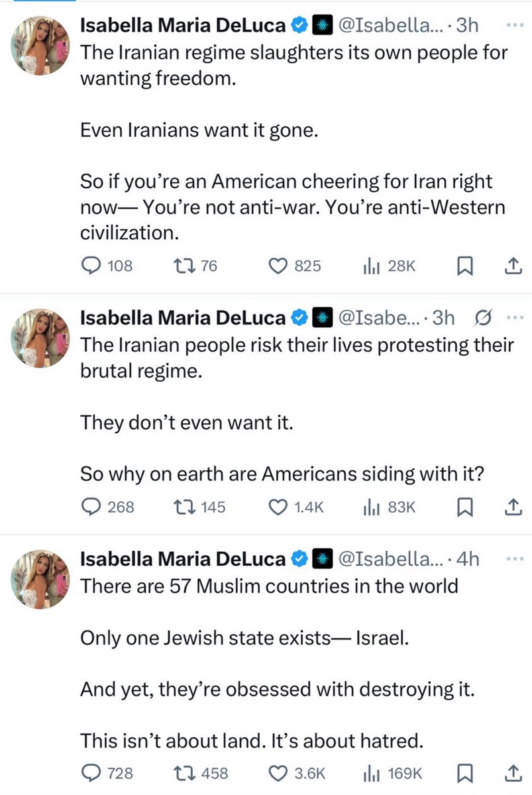Screen dimensions: 532x795
Task: Click the Grok slash icon on second tweet
Action: coord(484,318)
